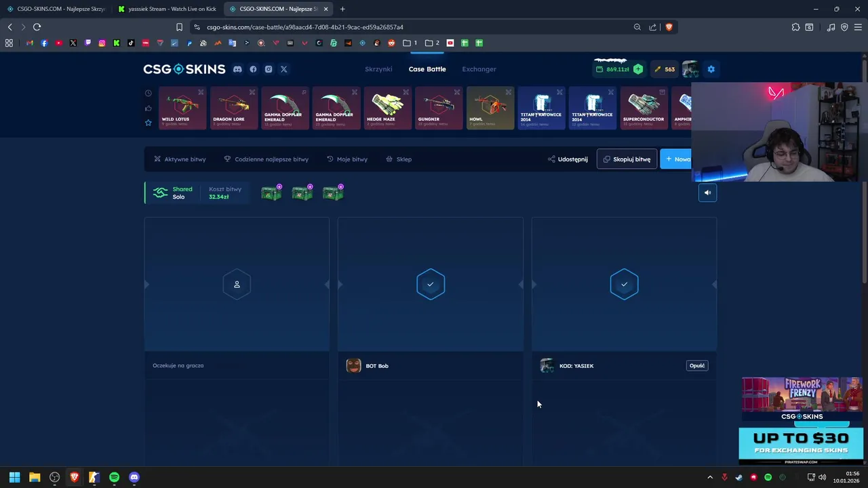Viewport: 868px width, 488px height.
Task: Reload the page
Action: tap(37, 27)
